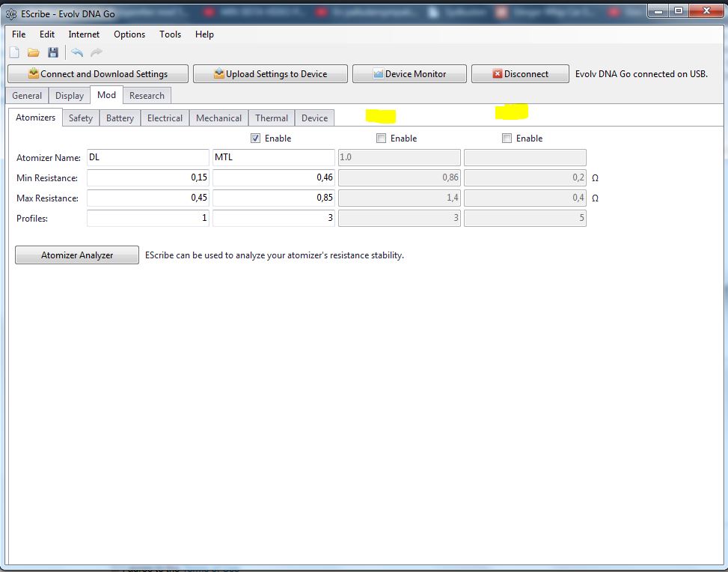Select the Atomizers sub-tab
This screenshot has height=572, width=728.
point(35,118)
